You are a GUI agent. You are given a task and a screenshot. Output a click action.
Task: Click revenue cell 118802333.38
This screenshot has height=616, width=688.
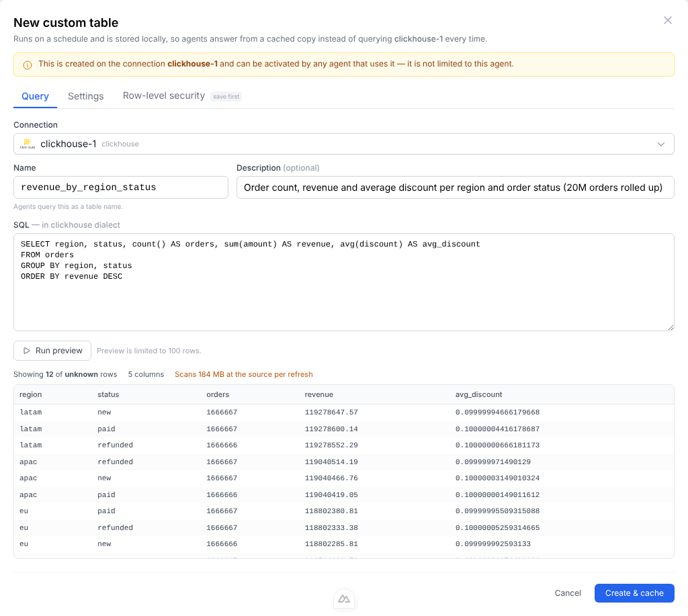point(331,527)
